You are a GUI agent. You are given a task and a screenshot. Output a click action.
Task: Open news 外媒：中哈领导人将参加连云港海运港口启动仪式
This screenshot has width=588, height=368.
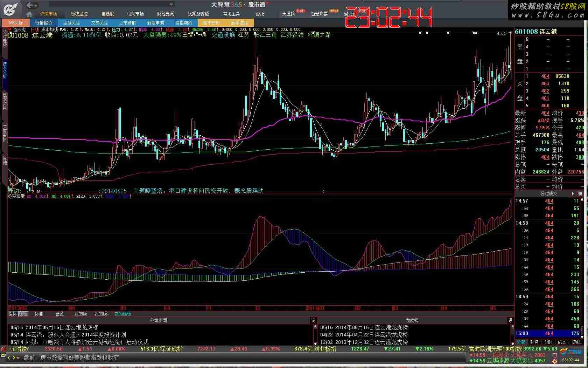(x=87, y=342)
